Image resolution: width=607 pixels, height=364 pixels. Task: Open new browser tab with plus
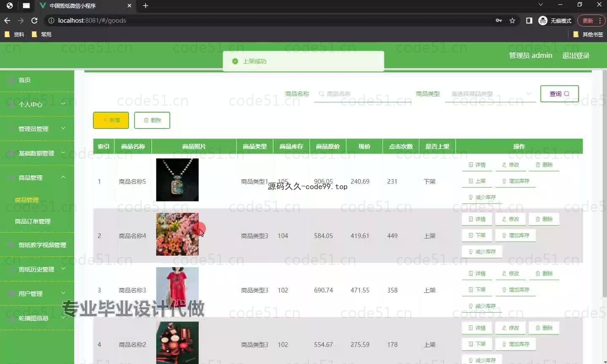145,5
